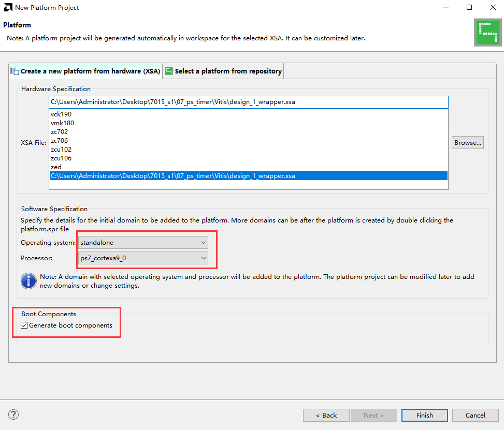Image resolution: width=504 pixels, height=430 pixels.
Task: Click the Cancel button
Action: [475, 415]
